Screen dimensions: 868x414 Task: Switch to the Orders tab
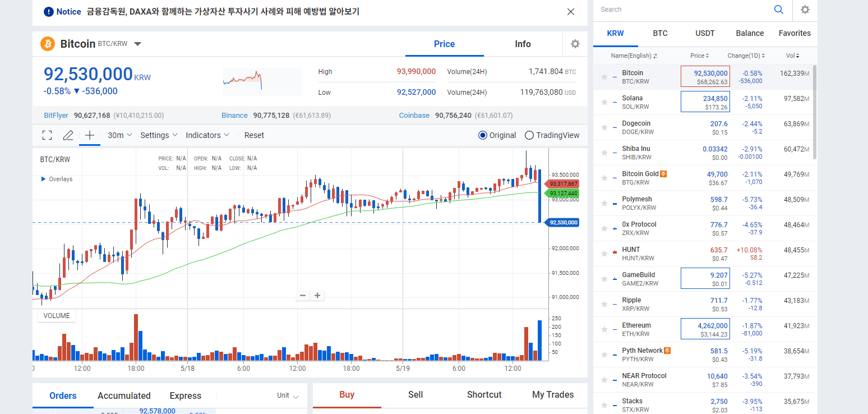63,395
